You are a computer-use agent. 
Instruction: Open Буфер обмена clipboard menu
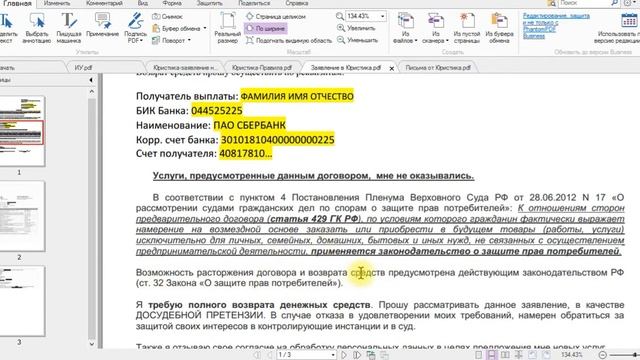click(179, 29)
